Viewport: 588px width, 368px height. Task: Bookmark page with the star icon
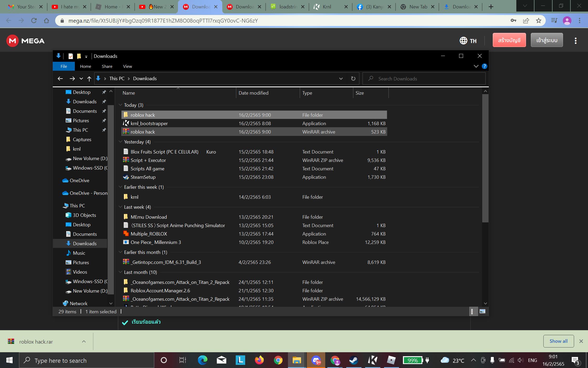tap(539, 21)
